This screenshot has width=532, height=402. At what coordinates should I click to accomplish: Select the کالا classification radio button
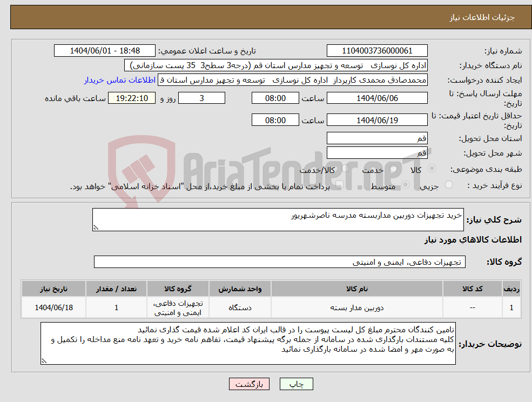431,169
